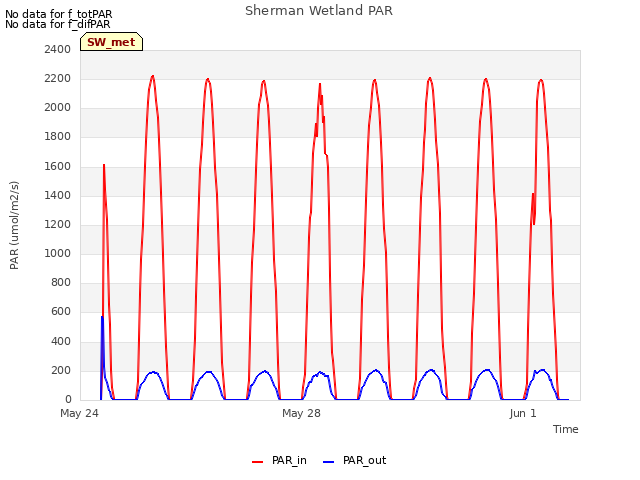Click the Jun 1 x-axis tick label
Viewport: 640px width, 480px height.
(523, 413)
